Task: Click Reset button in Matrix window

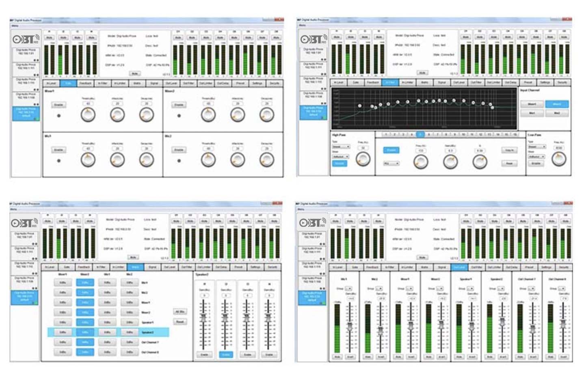Action: coord(179,321)
